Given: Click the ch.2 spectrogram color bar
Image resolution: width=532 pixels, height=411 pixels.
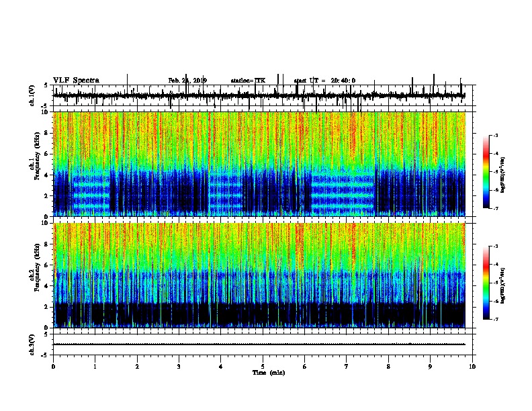Looking at the screenshot, I should coord(486,283).
